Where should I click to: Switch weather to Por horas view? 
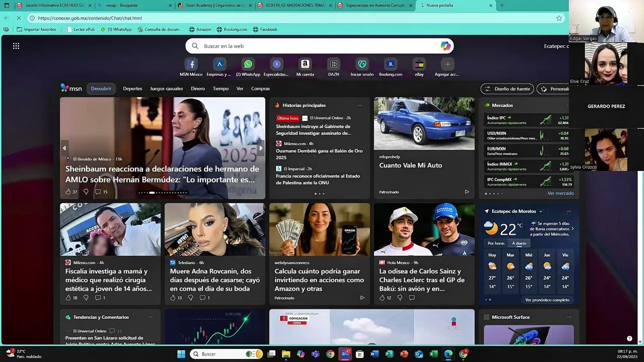pyautogui.click(x=496, y=243)
